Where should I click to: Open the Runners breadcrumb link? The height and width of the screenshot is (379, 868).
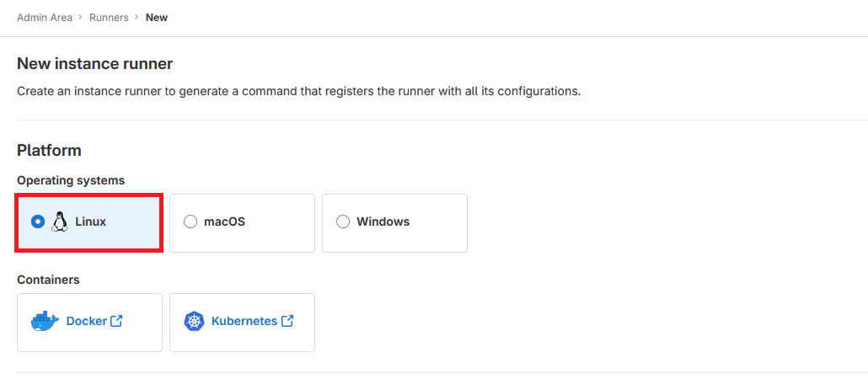click(x=109, y=17)
